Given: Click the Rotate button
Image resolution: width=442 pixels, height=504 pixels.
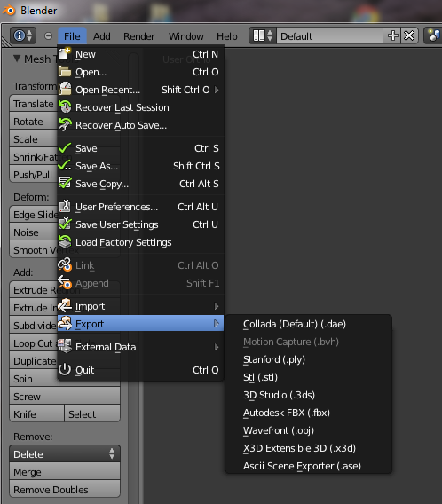Looking at the screenshot, I should point(34,122).
